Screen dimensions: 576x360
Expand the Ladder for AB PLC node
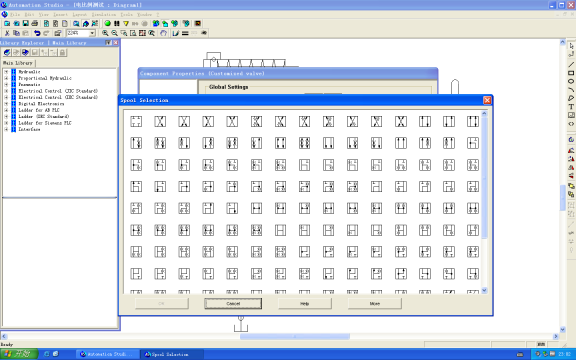point(6,110)
